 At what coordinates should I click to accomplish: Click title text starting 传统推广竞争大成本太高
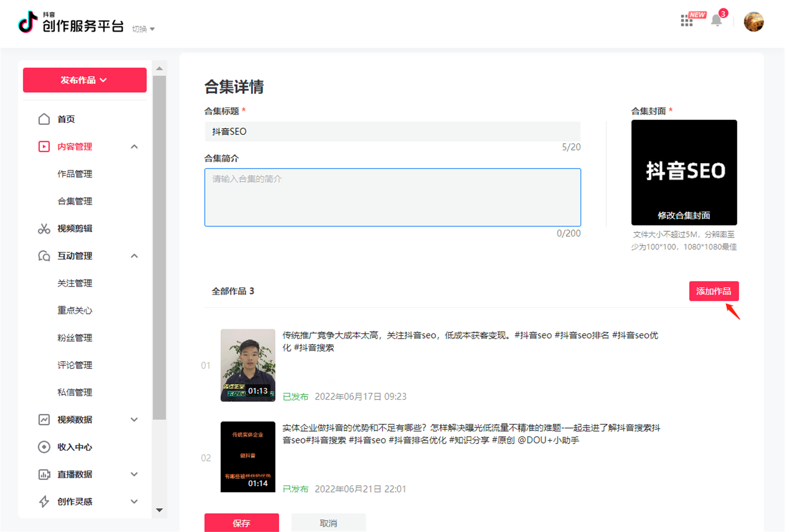click(470, 341)
